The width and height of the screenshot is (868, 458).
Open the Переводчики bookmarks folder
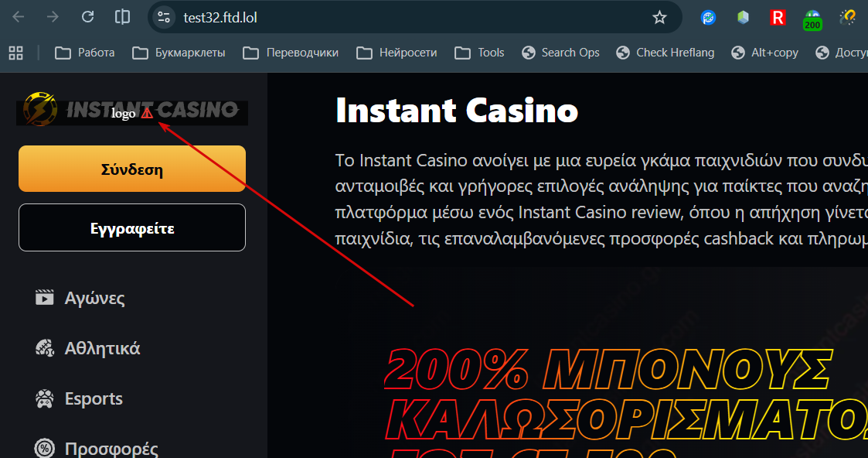291,53
